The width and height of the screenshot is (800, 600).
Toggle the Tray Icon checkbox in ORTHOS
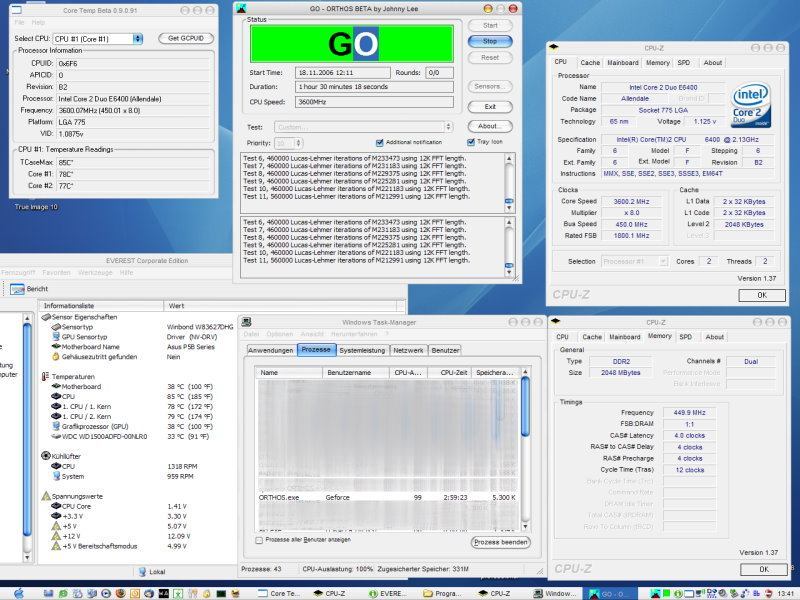pos(470,142)
